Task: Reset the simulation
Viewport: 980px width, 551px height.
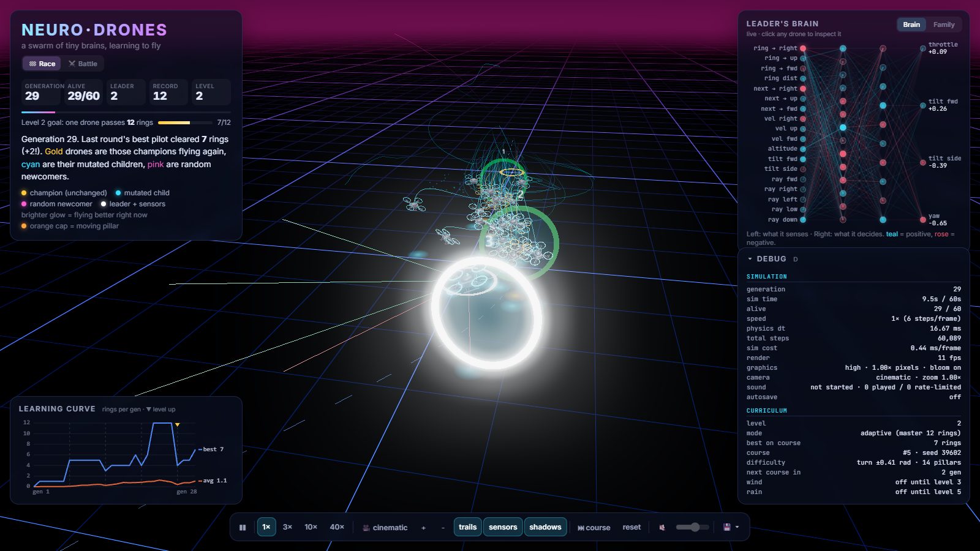Action: pos(631,527)
